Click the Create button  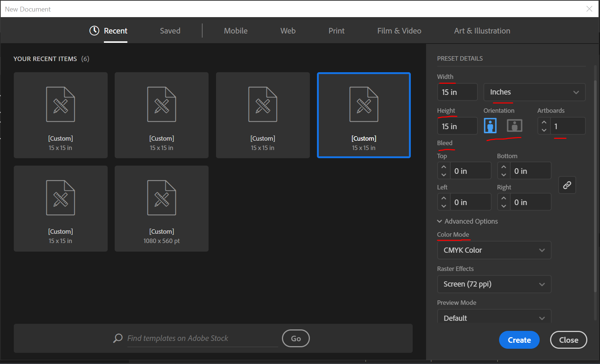click(x=519, y=340)
